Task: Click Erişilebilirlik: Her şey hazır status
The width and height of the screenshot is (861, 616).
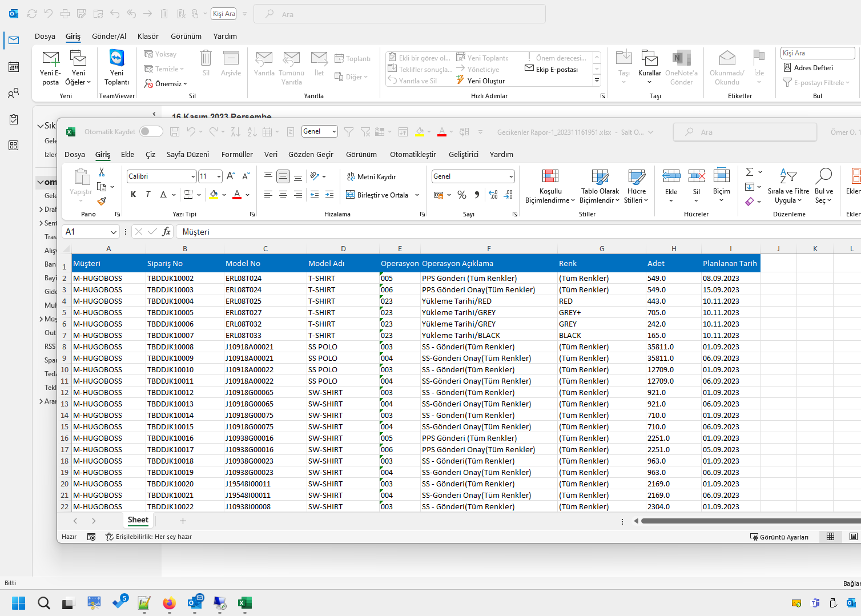Action: point(148,537)
